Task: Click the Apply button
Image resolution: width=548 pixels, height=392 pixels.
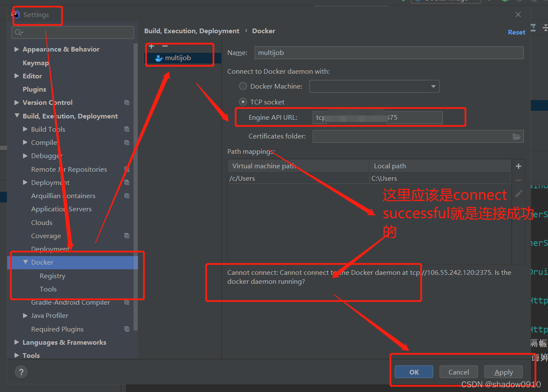Action: click(x=504, y=372)
